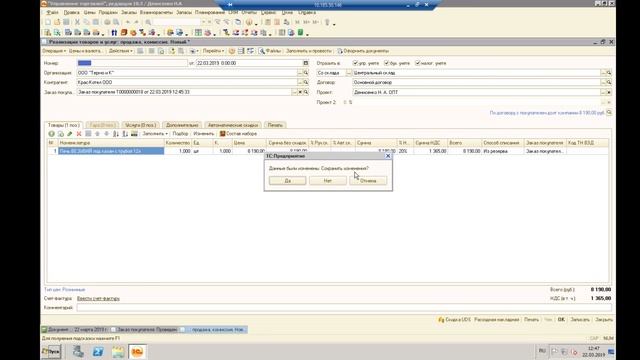Click Да in the save changes dialog

pos(287,180)
